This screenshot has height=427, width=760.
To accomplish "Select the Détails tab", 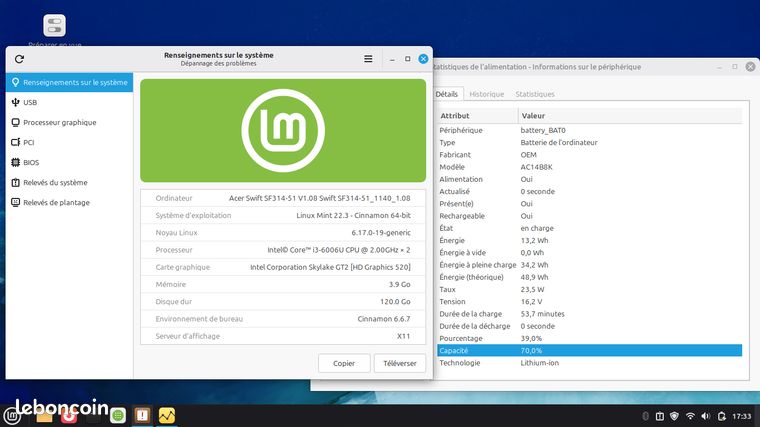I will click(447, 94).
